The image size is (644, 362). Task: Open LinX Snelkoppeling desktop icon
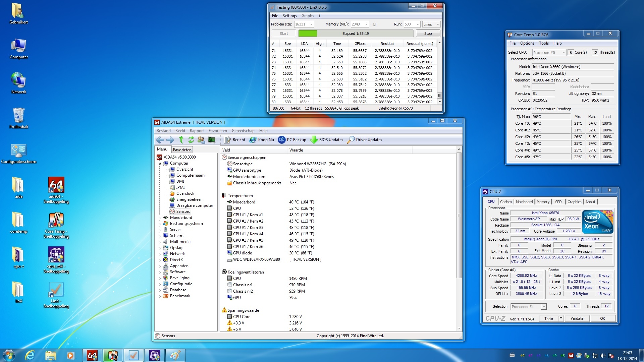click(56, 295)
